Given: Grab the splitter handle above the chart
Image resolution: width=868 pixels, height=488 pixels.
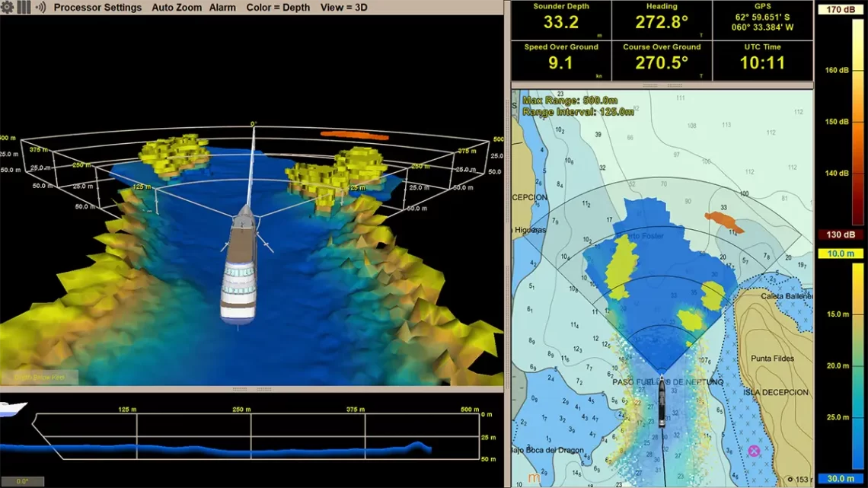Looking at the screenshot, I should [662, 86].
